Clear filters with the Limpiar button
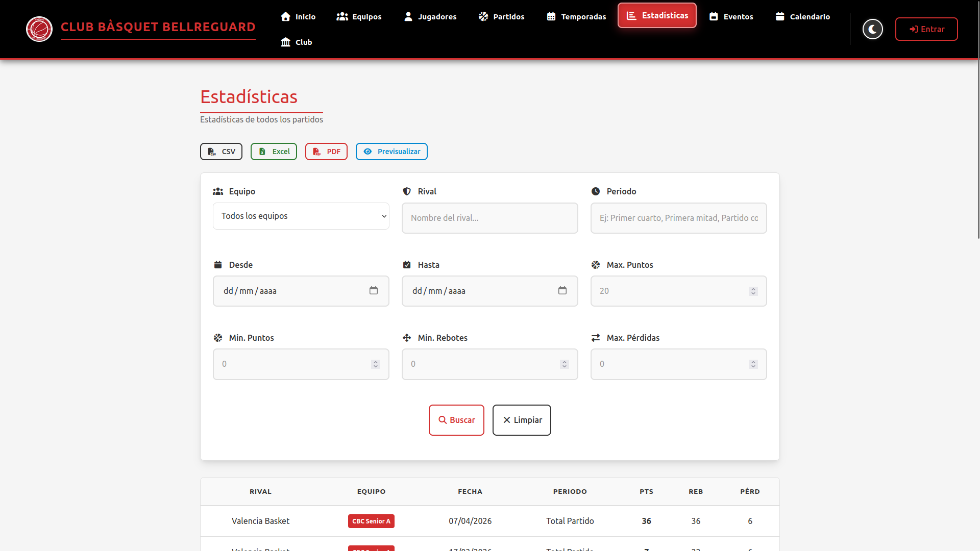 [x=522, y=420]
